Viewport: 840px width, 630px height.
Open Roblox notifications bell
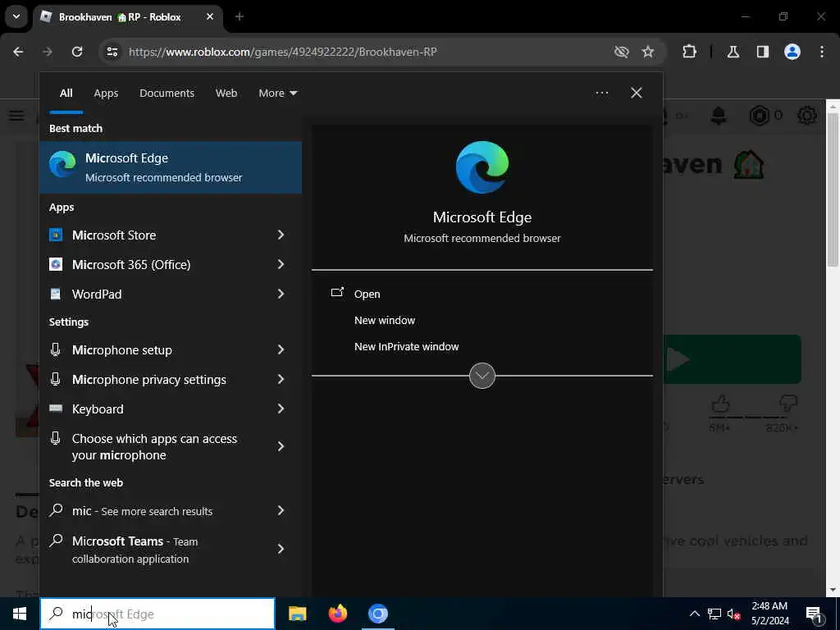click(719, 115)
